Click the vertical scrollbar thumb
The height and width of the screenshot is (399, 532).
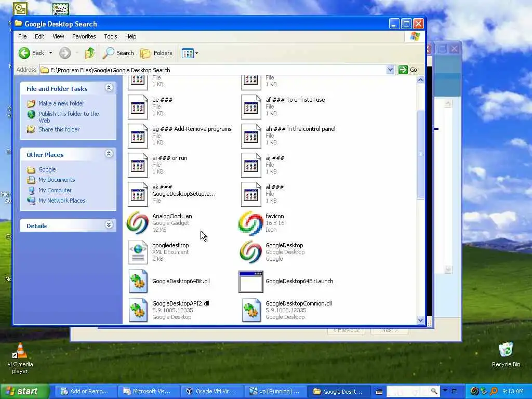coord(420,154)
